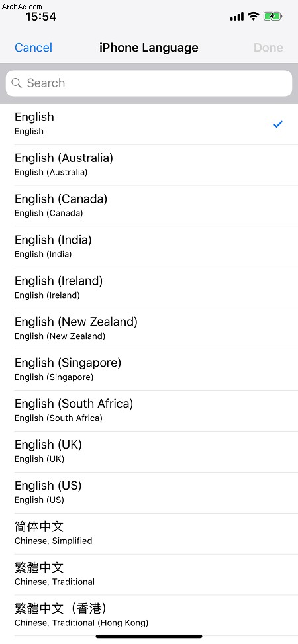Select English (Canada) language
Image resolution: width=298 pixels, height=644 pixels.
[149, 206]
